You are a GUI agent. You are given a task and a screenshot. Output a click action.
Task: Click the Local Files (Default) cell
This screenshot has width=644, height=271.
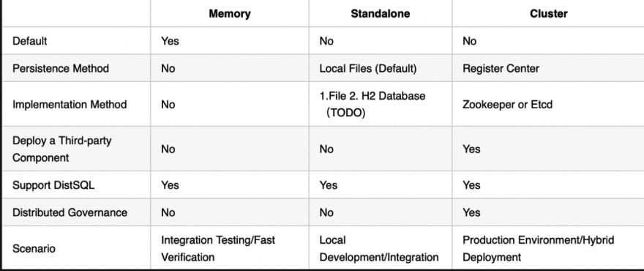368,68
